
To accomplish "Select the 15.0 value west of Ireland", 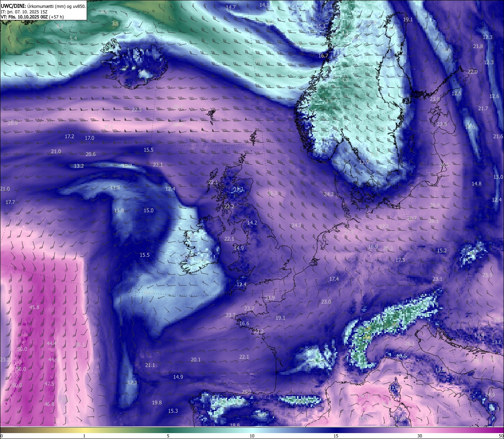I will point(148,210).
